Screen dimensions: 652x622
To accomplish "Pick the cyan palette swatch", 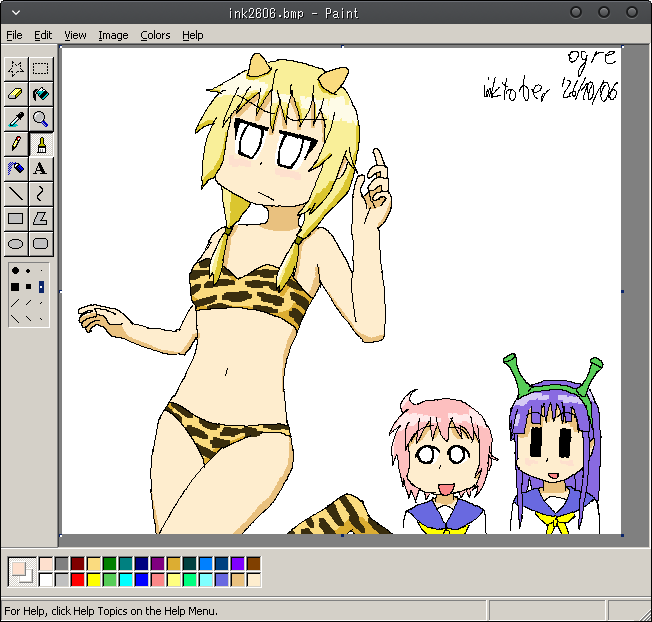I will coord(126,580).
